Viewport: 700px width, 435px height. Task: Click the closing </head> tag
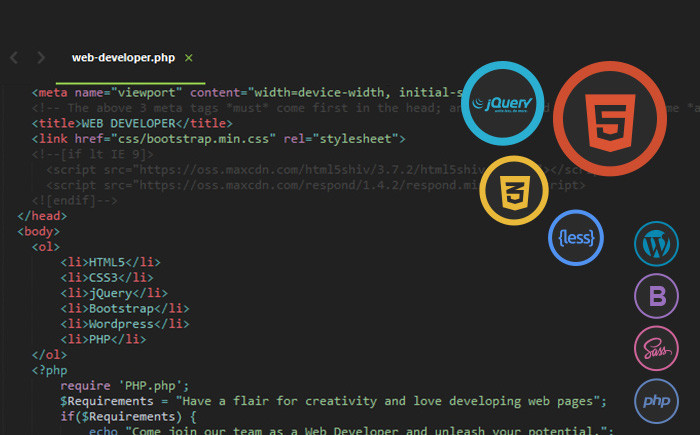tap(42, 216)
